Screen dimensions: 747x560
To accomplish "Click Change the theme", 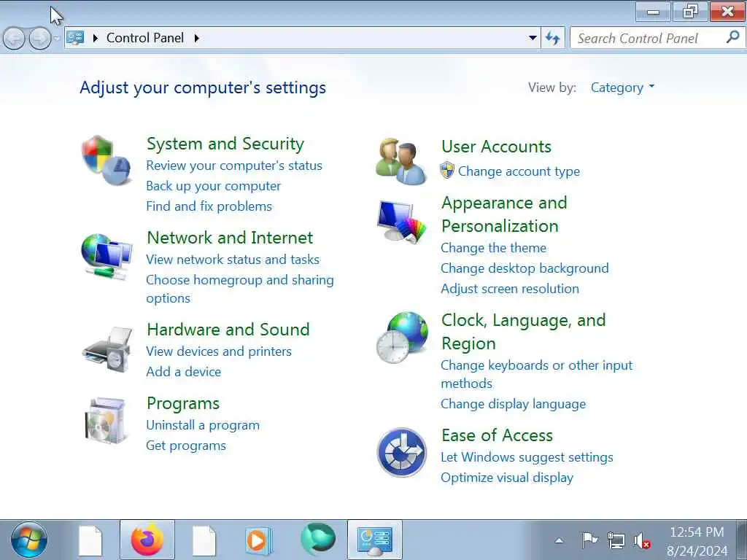I will tap(493, 248).
